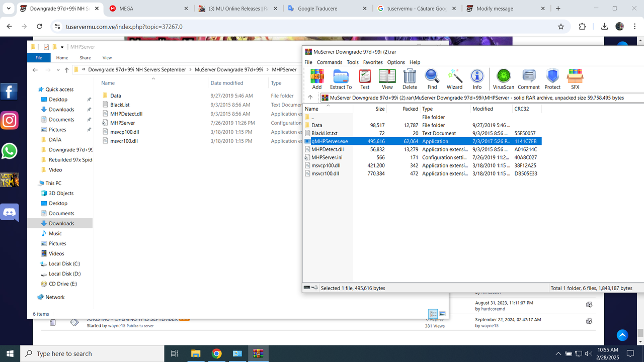Screen dimensions: 644x362
Task: Click the browser address bar URL
Action: pos(124,27)
